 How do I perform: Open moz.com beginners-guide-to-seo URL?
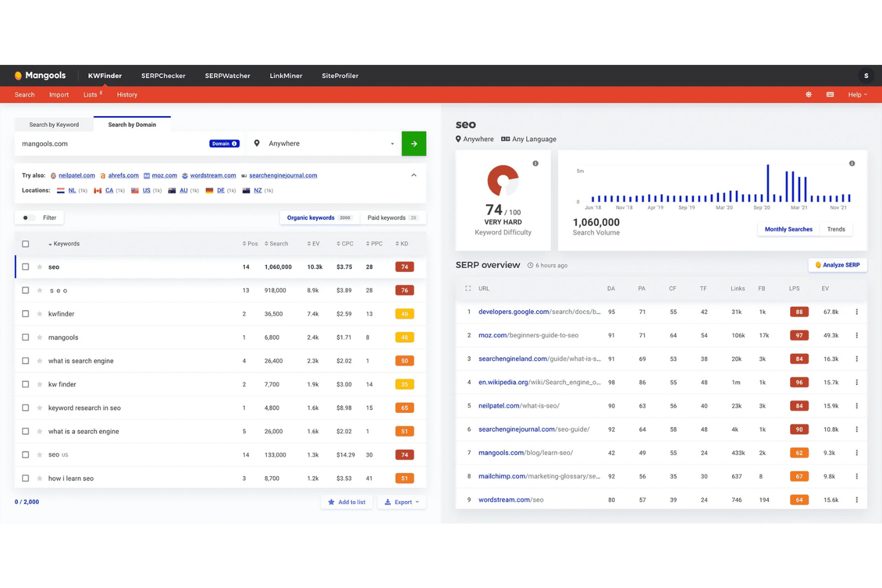pos(529,335)
